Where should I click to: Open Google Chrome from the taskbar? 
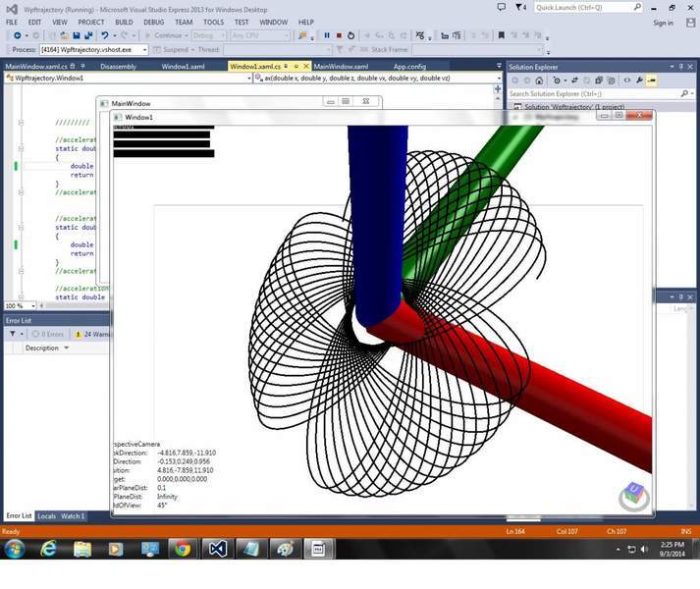point(183,549)
